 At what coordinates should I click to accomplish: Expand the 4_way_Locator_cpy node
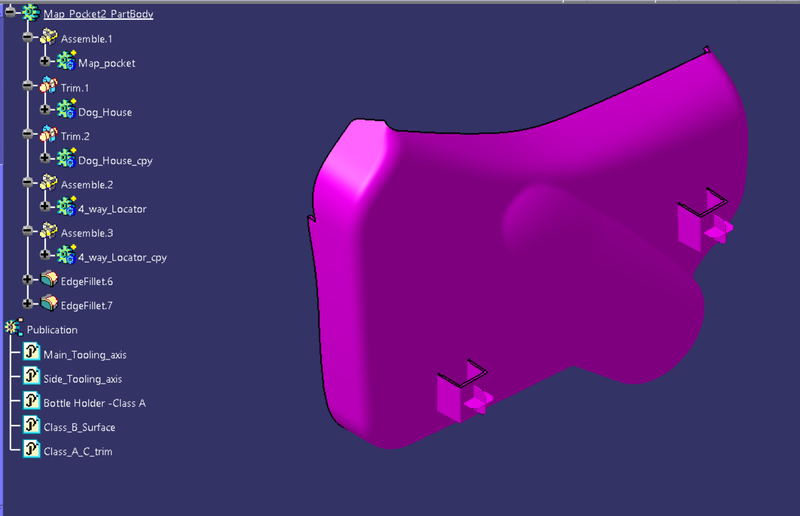(x=45, y=255)
